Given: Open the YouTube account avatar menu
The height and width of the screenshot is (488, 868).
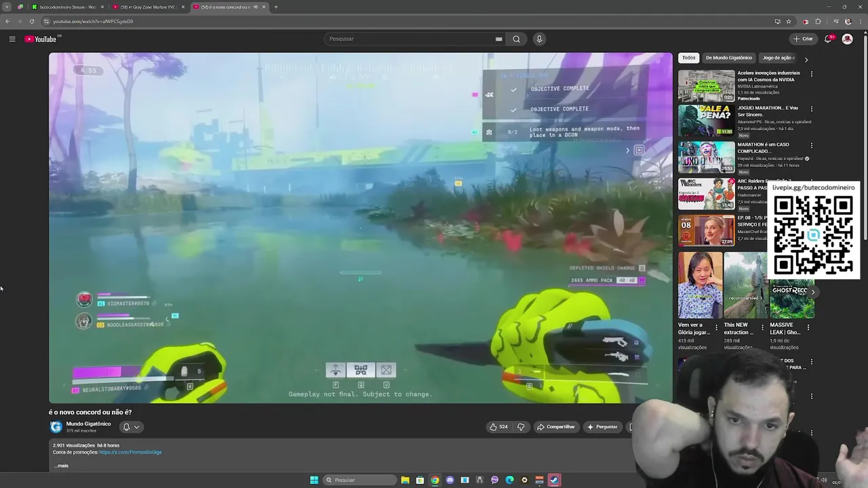Looking at the screenshot, I should coord(847,39).
